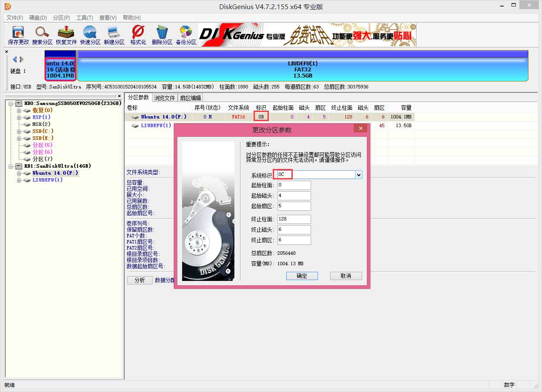Select 分区(6) in the disk tree
The image size is (542, 392).
(x=42, y=152)
